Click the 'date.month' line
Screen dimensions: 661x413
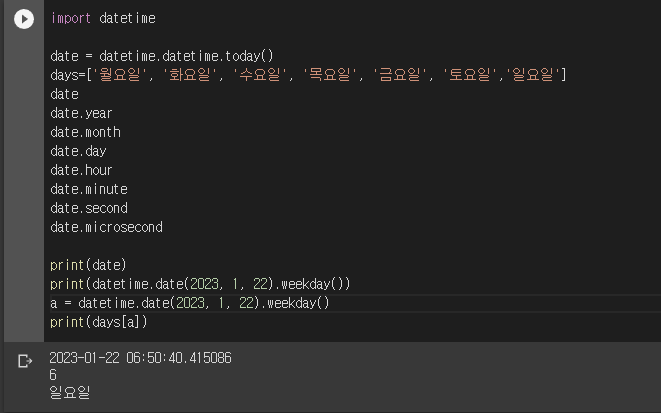click(x=86, y=132)
